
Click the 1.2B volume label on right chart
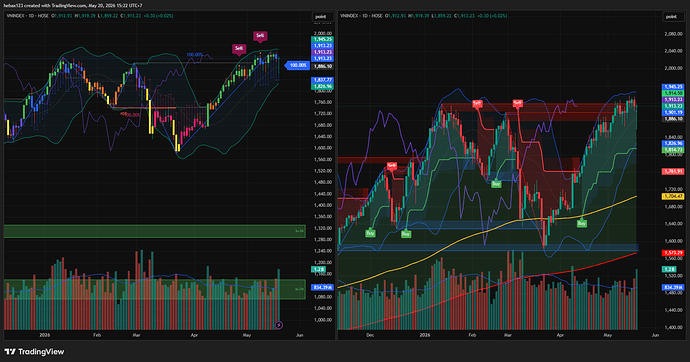click(x=669, y=269)
